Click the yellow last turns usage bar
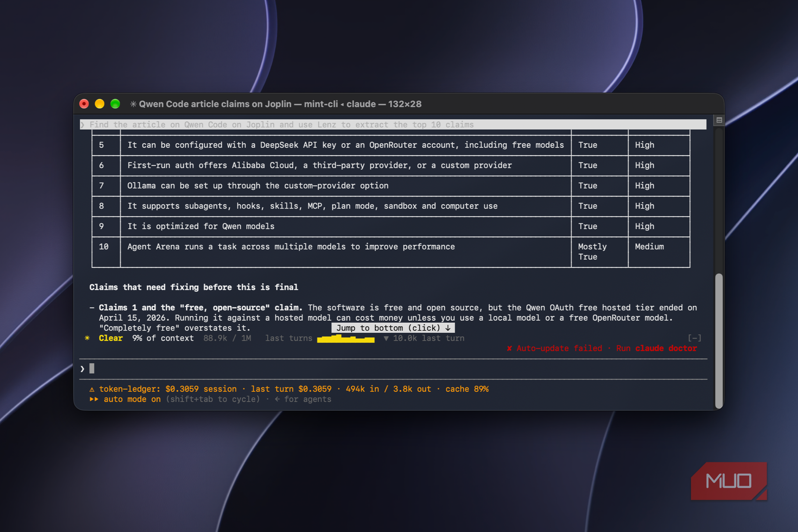The image size is (798, 532). [x=346, y=339]
